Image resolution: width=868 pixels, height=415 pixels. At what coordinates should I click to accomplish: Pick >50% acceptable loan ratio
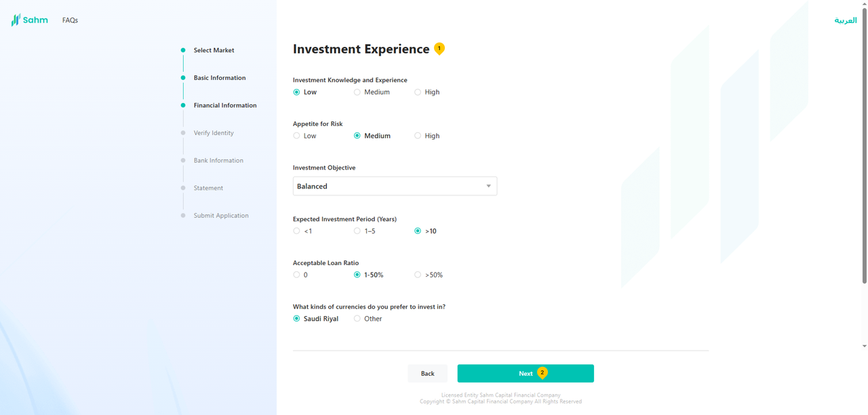pos(418,275)
